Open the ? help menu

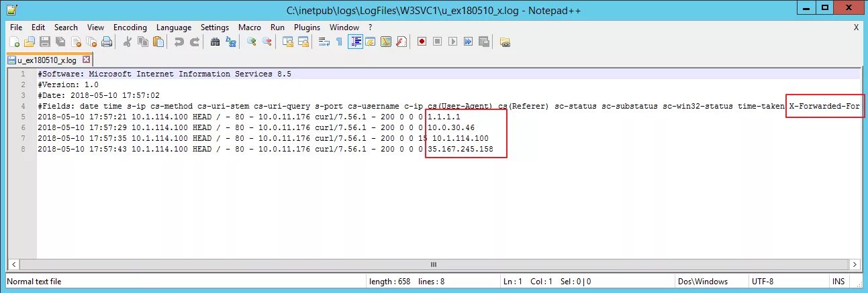point(370,27)
